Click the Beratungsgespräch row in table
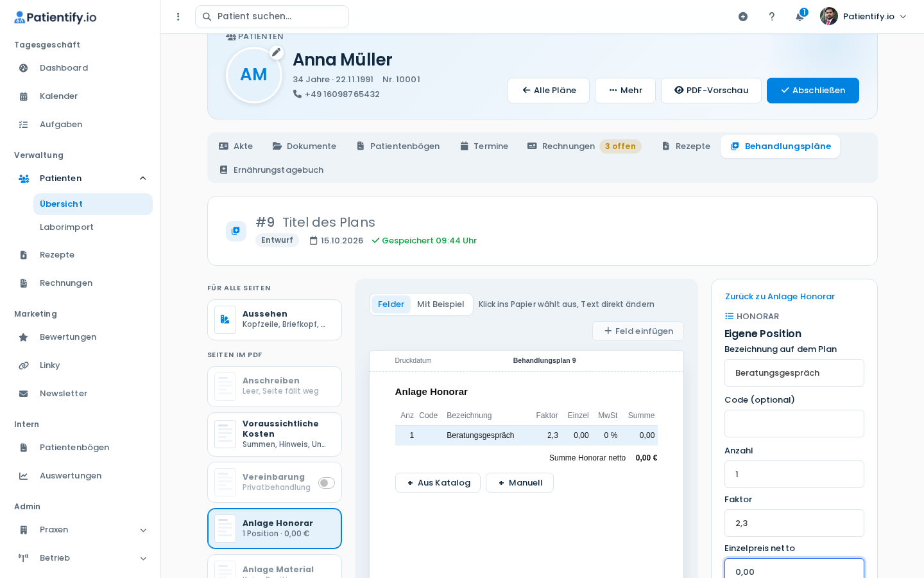 [526, 435]
